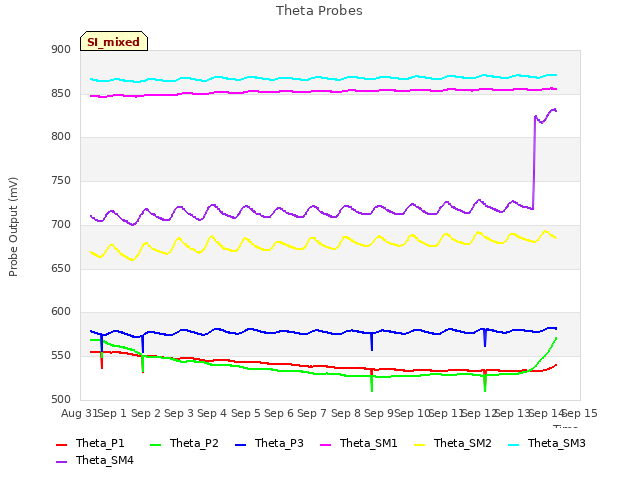Click the 550 y-axis tick label
This screenshot has width=640, height=480.
pyautogui.click(x=61, y=356)
